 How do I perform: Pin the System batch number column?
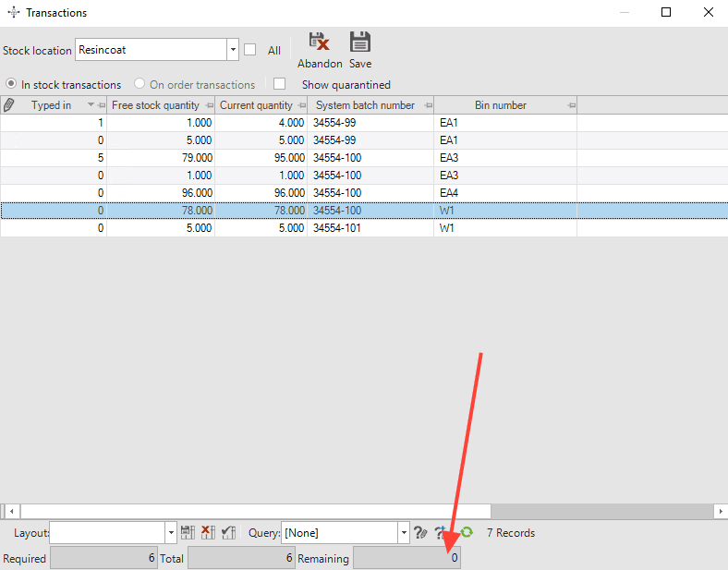pyautogui.click(x=428, y=105)
